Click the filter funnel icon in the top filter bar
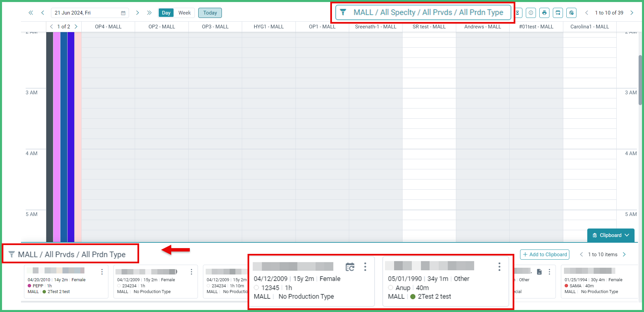Screen dimensions: 644x312 [343, 12]
